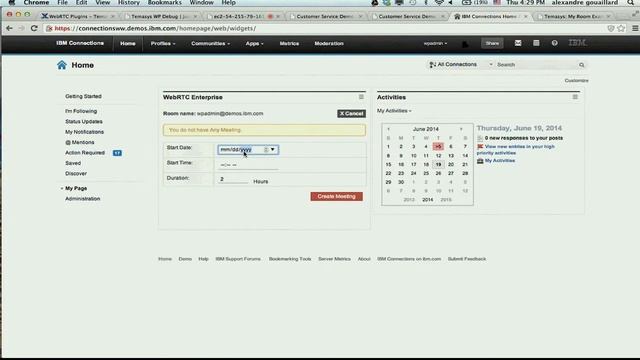
Task: Open Submit Feedback footer link
Action: (467, 259)
